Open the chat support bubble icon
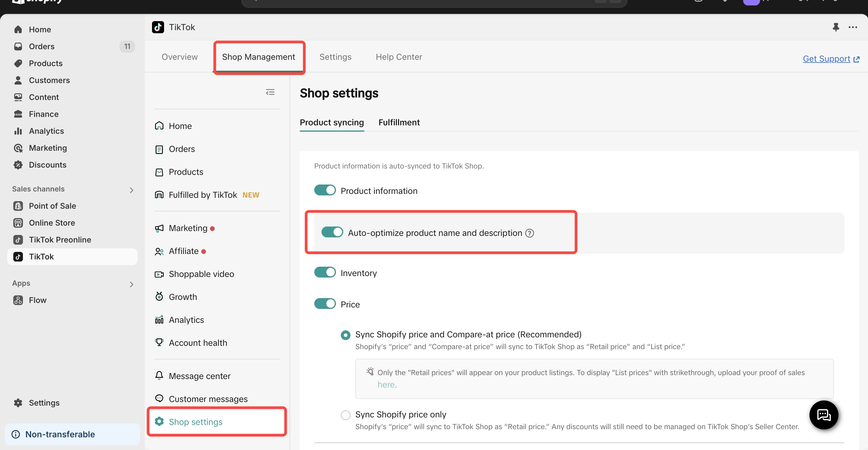The image size is (868, 450). (824, 415)
